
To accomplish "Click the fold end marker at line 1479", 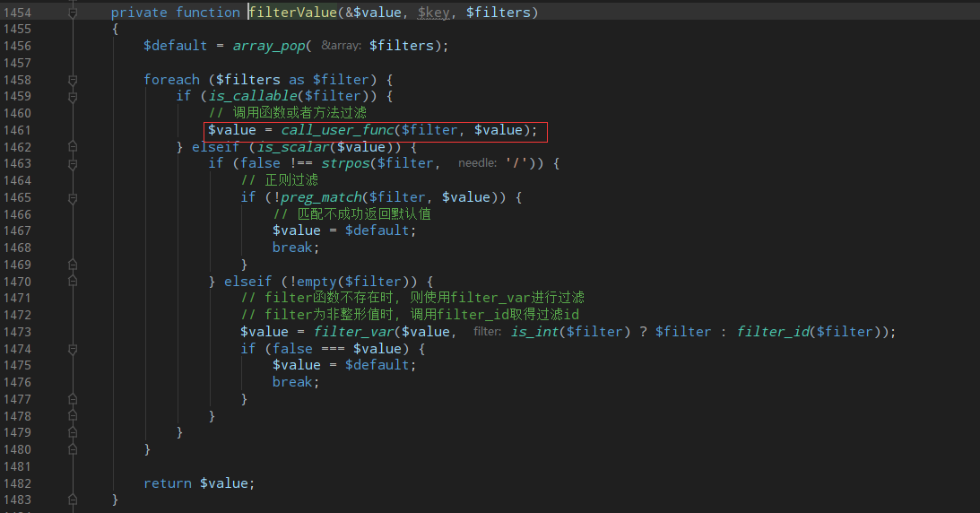I will click(x=73, y=432).
